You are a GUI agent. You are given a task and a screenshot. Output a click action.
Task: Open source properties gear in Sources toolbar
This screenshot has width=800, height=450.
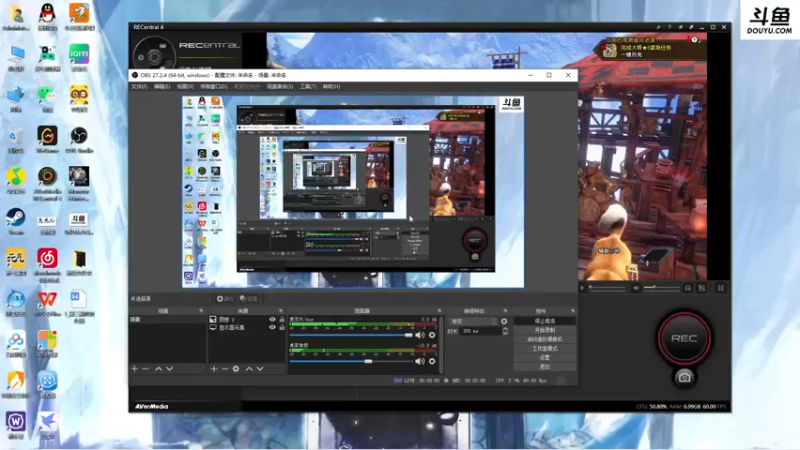[236, 368]
